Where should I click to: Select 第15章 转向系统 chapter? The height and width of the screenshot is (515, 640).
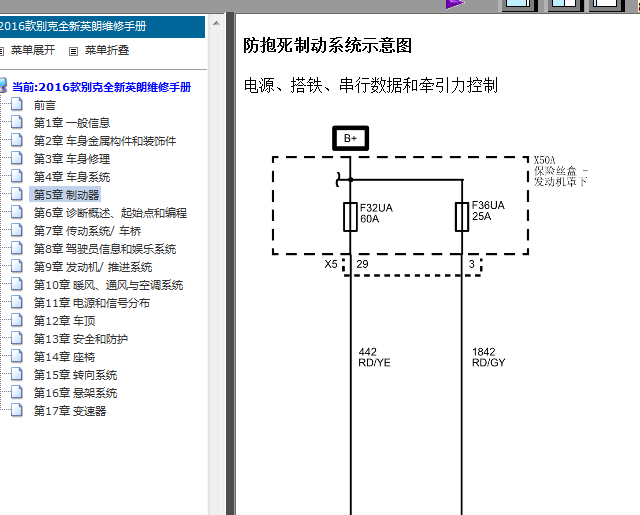pos(76,375)
